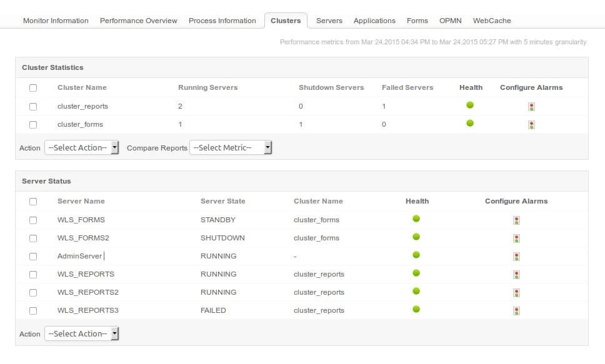The width and height of the screenshot is (605, 364).
Task: Click the health icon for WLS_FORMS2
Action: tap(416, 238)
